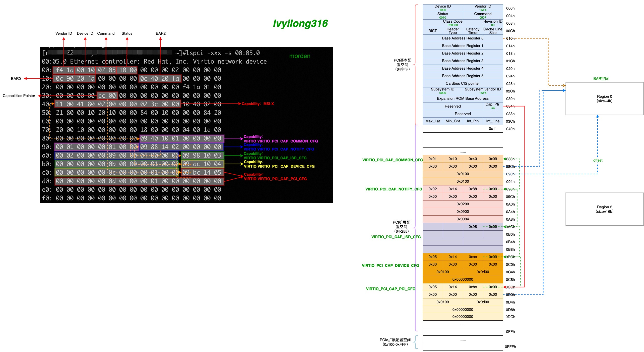Click the 'Cap_Ptr' table cell
This screenshot has width=644, height=352.
[493, 106]
